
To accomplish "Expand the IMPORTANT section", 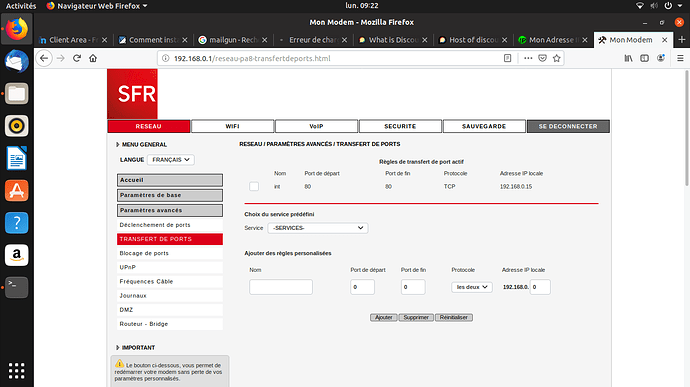I will pyautogui.click(x=136, y=347).
